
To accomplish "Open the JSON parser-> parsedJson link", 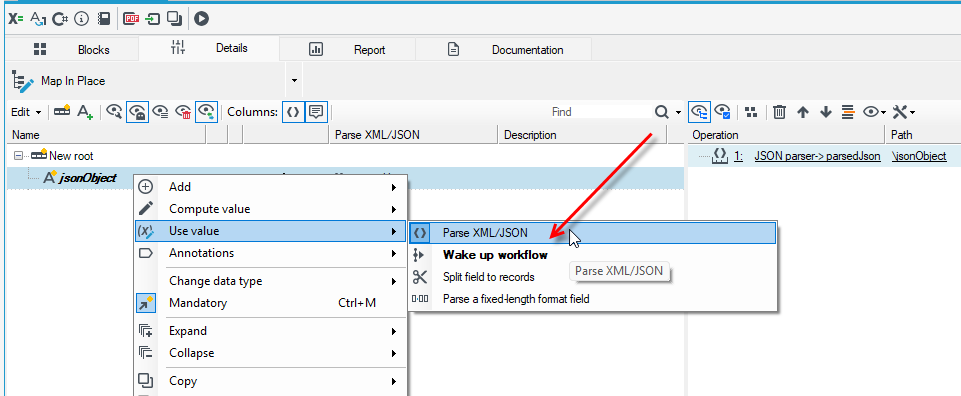I will (x=817, y=156).
